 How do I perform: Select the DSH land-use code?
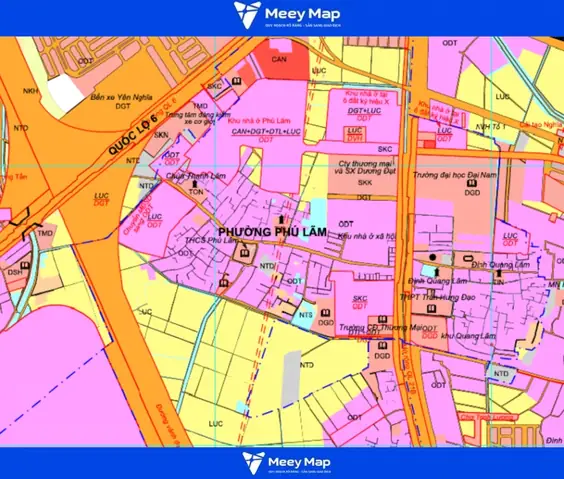click(x=15, y=272)
